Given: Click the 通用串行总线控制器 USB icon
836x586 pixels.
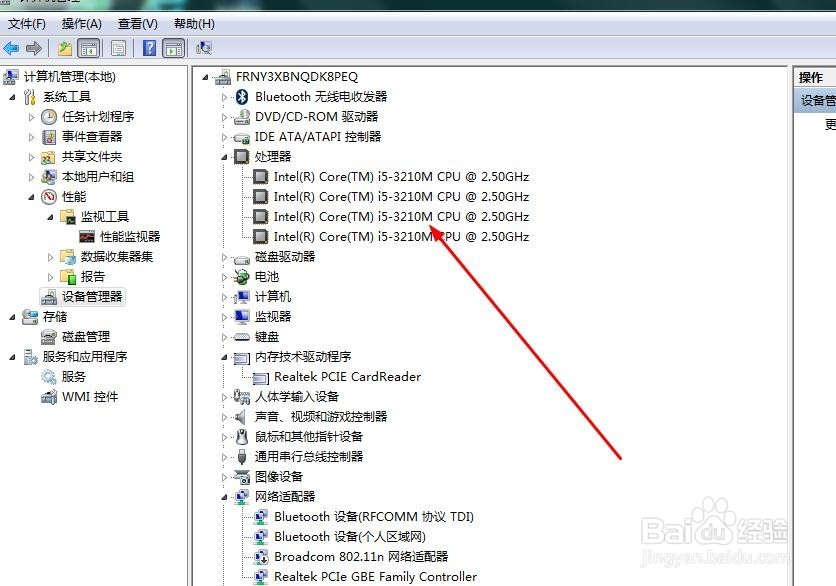Looking at the screenshot, I should point(242,457).
